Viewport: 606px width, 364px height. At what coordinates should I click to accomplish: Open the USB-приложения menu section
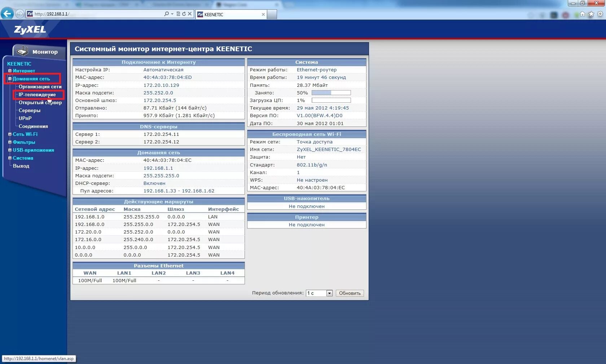[x=34, y=150]
